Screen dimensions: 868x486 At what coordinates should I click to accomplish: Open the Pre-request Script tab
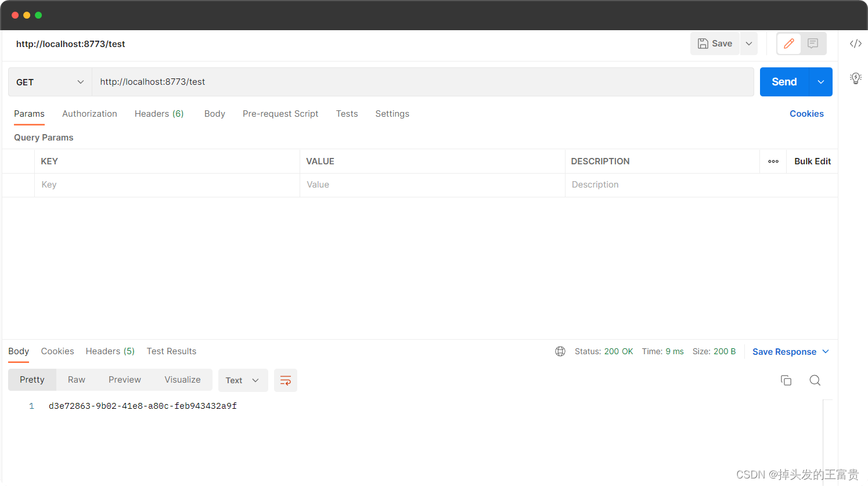(x=280, y=114)
